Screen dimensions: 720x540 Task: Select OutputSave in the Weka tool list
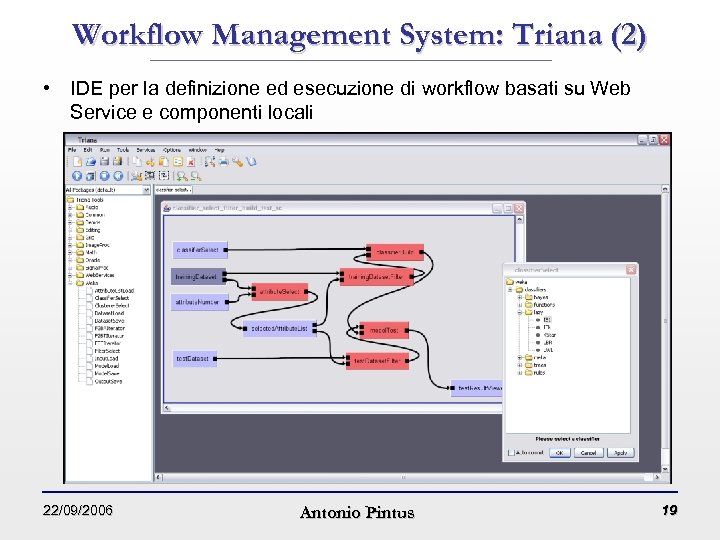pyautogui.click(x=108, y=381)
